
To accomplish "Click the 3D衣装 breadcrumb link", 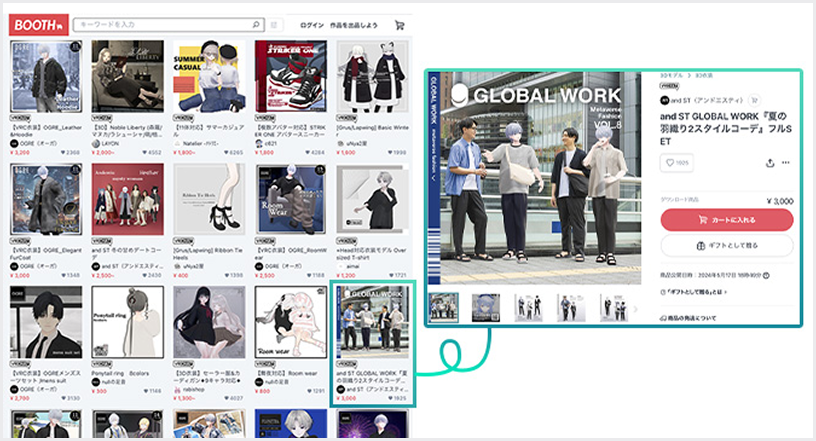I will tap(704, 76).
